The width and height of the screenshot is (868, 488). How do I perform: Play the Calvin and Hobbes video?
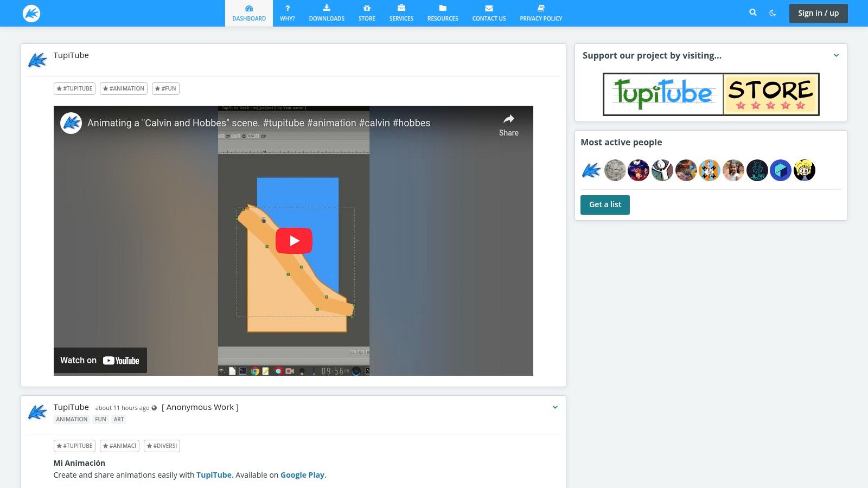[x=293, y=241]
